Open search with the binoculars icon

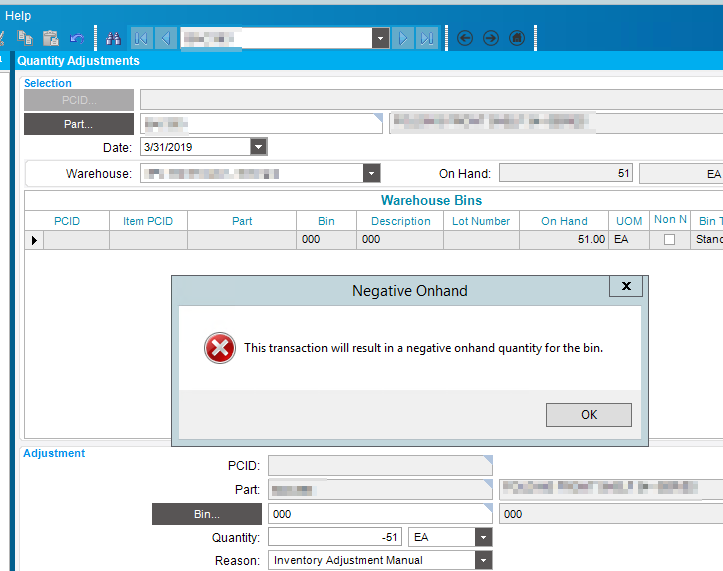[x=113, y=38]
